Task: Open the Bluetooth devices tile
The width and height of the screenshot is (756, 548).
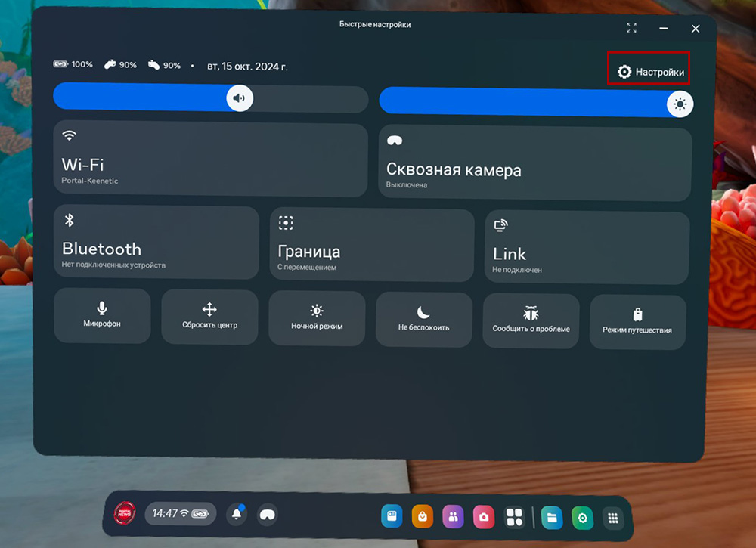Action: 156,242
